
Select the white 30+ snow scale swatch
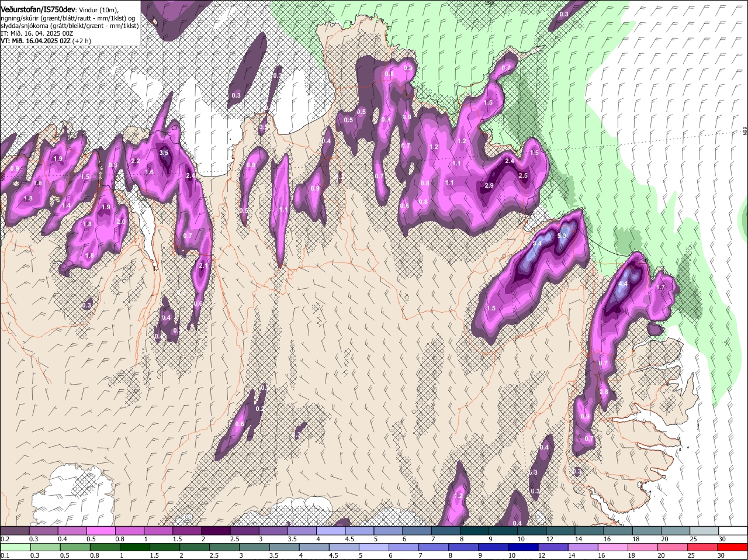click(733, 531)
